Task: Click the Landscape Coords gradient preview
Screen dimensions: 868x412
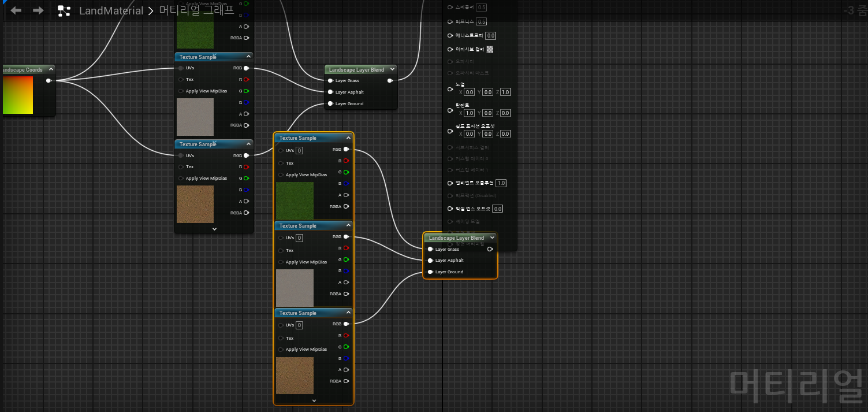Action: [17, 95]
